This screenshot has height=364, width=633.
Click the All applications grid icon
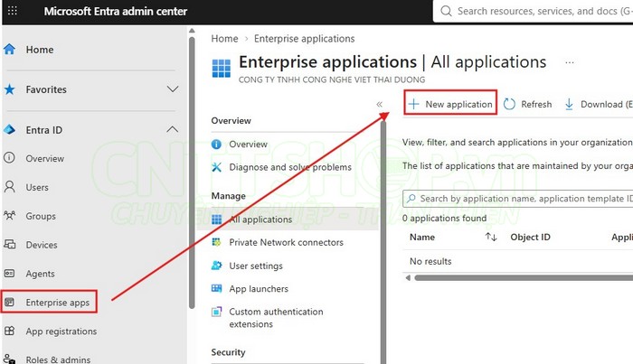(x=217, y=219)
